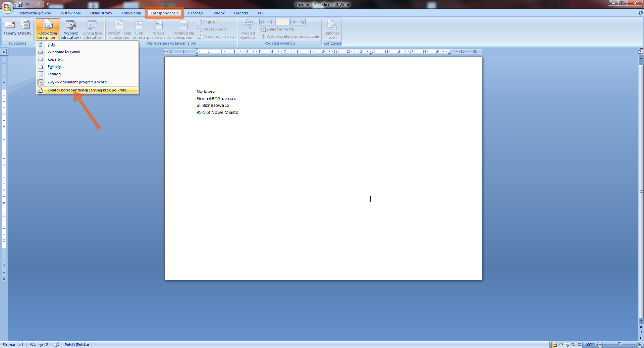Viewport: 644px width, 348px height.
Task: Click the spell check icon in status bar
Action: click(56, 345)
